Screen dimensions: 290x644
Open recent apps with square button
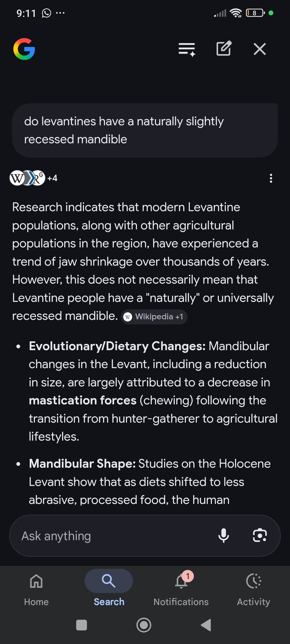pos(82,625)
